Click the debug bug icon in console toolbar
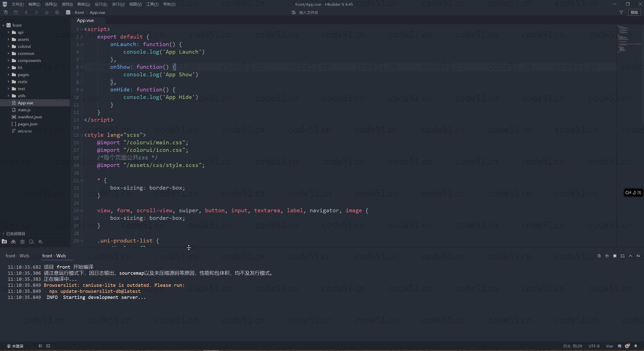The width and height of the screenshot is (644, 351). click(599, 256)
